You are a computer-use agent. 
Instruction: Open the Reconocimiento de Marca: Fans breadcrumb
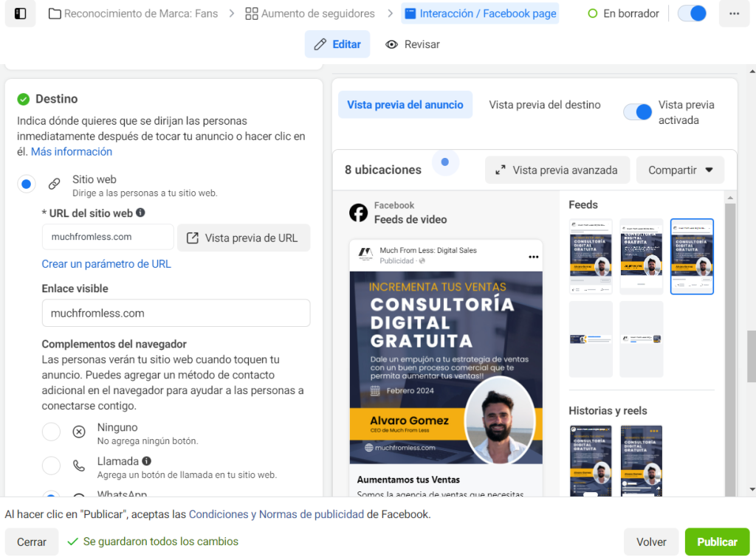[134, 13]
